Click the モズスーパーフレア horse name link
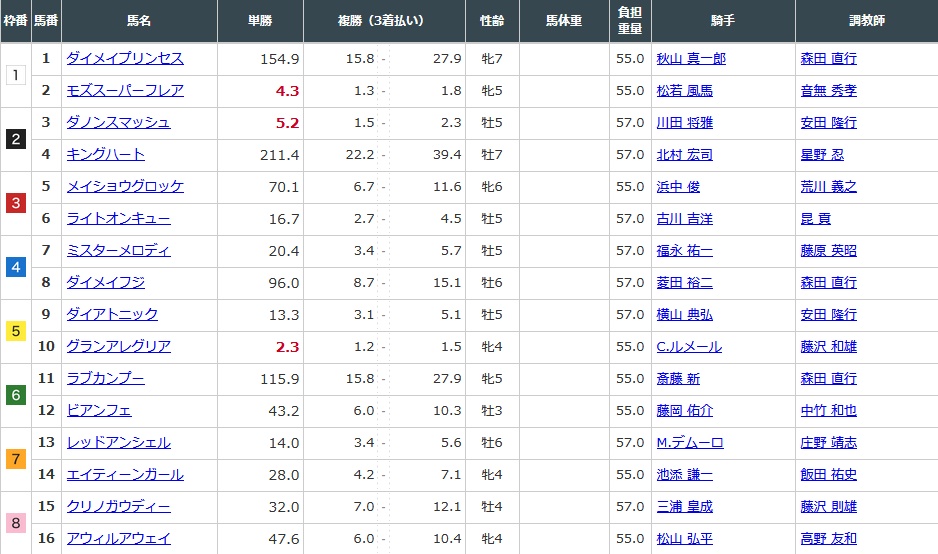This screenshot has height=554, width=938. pyautogui.click(x=124, y=91)
